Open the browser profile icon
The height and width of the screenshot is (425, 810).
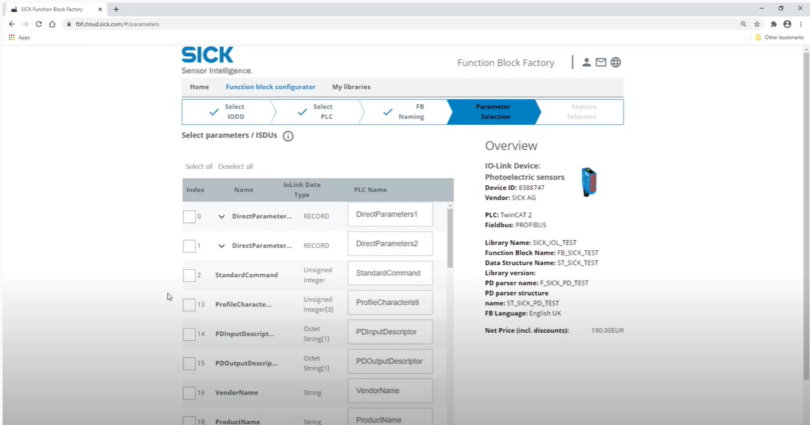pyautogui.click(x=787, y=24)
